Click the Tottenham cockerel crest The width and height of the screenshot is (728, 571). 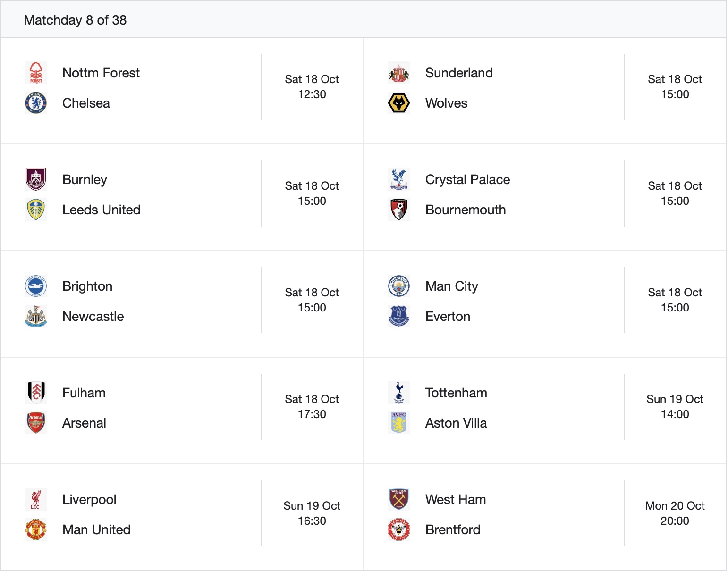click(399, 393)
